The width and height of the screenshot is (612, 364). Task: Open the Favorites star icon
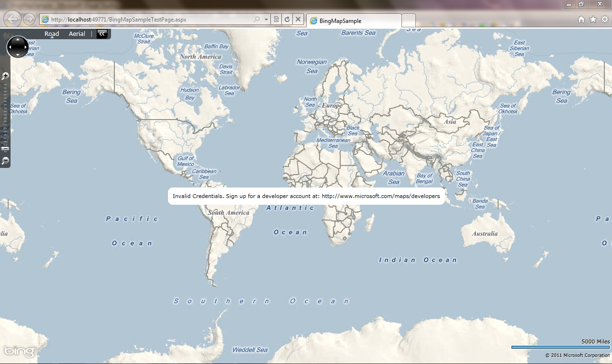[x=593, y=20]
